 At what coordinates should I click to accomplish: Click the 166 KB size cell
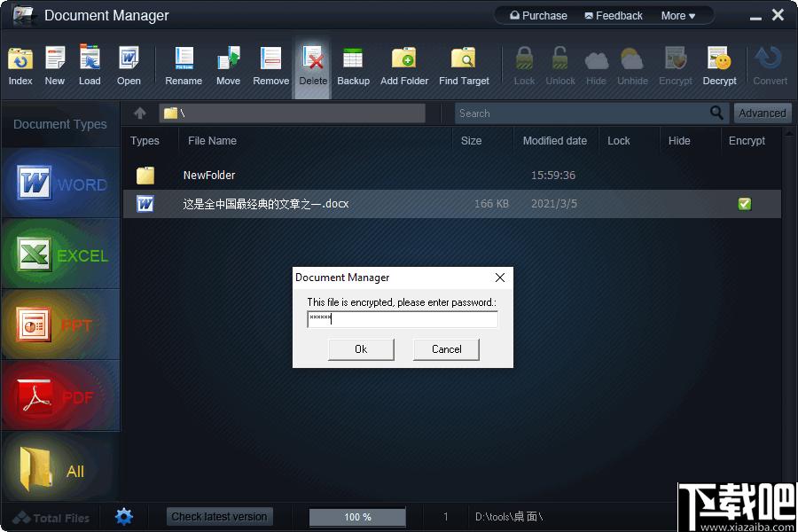(491, 204)
